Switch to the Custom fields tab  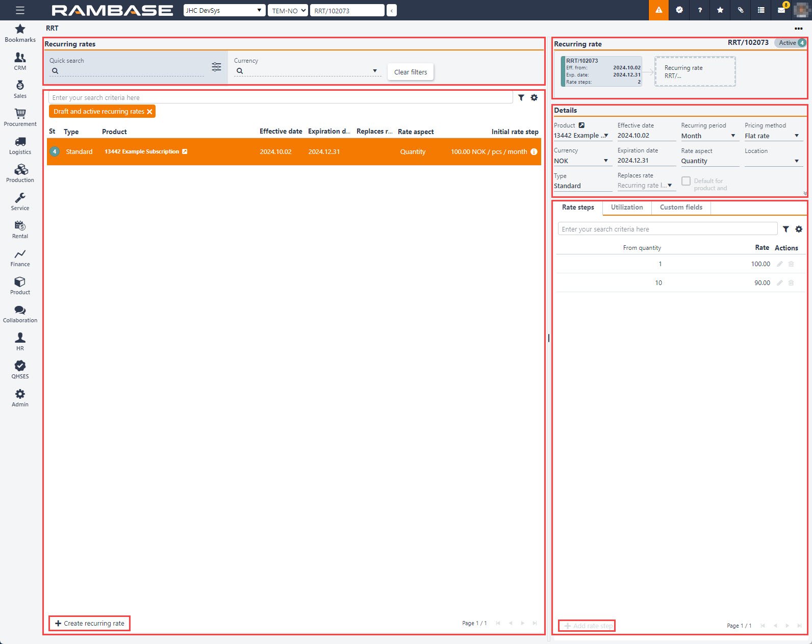(x=680, y=207)
